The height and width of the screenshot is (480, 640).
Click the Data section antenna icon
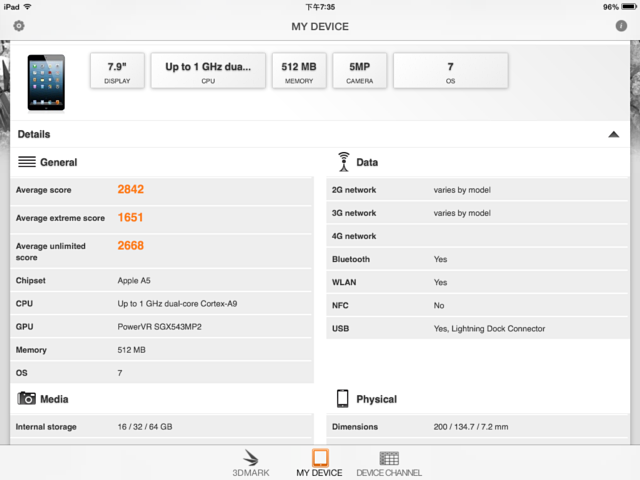tap(344, 162)
